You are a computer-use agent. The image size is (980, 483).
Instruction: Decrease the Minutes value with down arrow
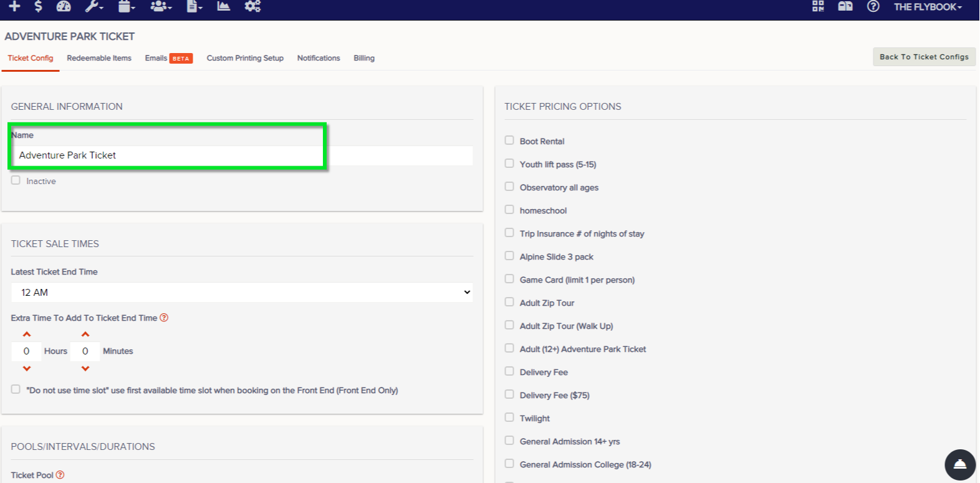(85, 368)
